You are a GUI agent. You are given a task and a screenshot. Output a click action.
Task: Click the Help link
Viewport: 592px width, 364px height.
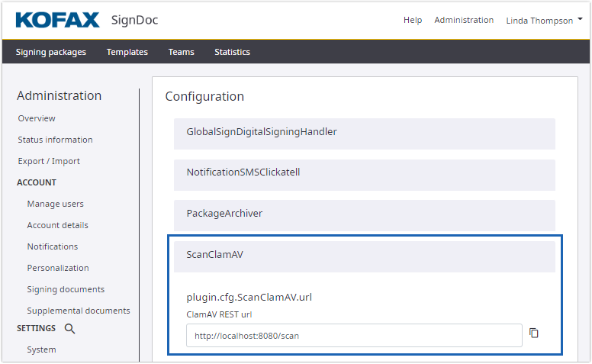click(x=413, y=20)
